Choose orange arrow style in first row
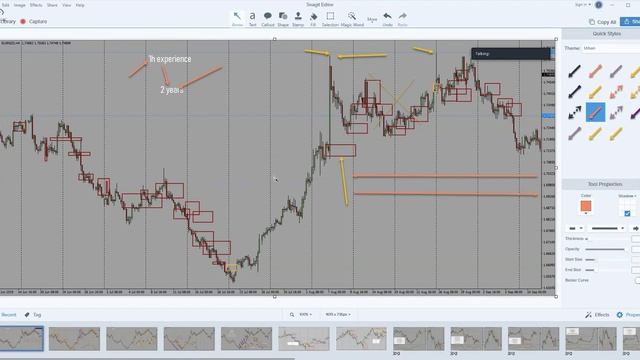This screenshot has height=360, width=640. point(595,71)
